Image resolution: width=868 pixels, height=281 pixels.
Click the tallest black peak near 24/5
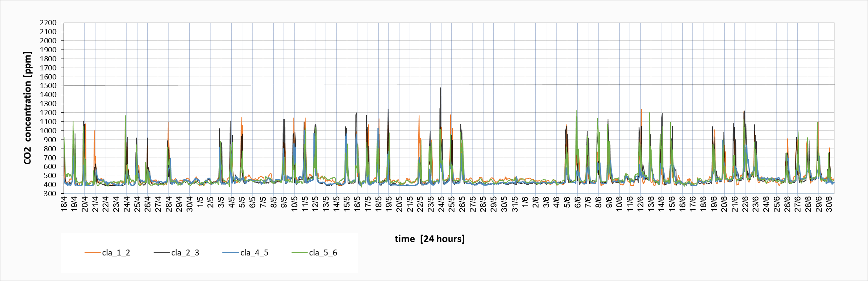click(x=441, y=88)
